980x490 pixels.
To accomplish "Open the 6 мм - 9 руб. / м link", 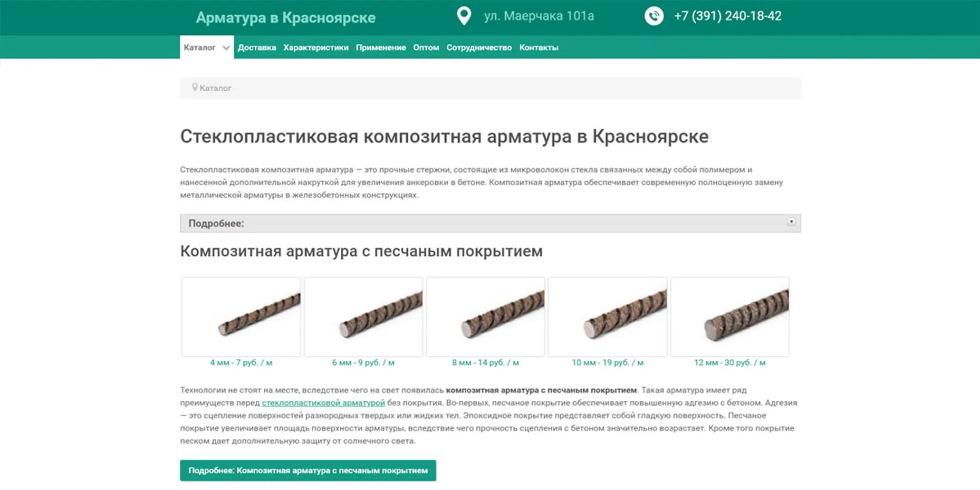I will tap(363, 362).
